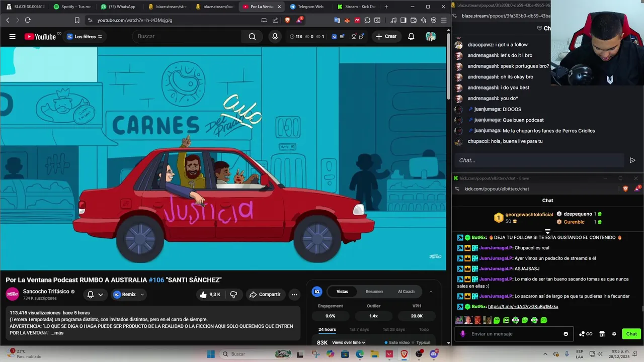Switch to the WhatsApp browser tab
Viewport: 644px width, 362px height.
pyautogui.click(x=118, y=7)
